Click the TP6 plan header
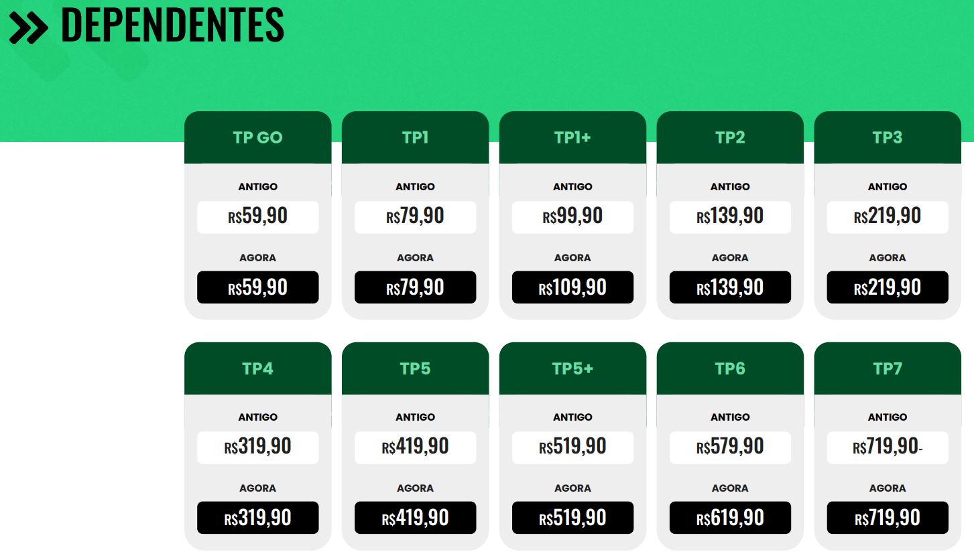The image size is (974, 560). pos(730,368)
